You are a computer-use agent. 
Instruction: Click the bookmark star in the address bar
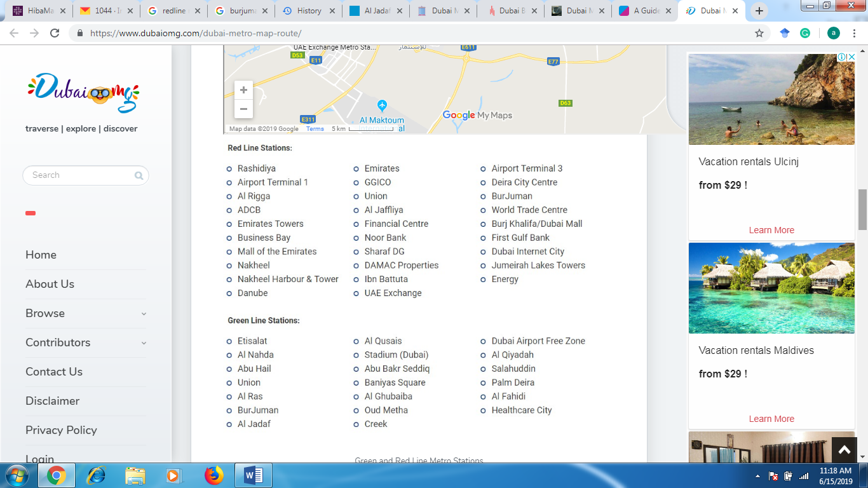click(x=760, y=32)
